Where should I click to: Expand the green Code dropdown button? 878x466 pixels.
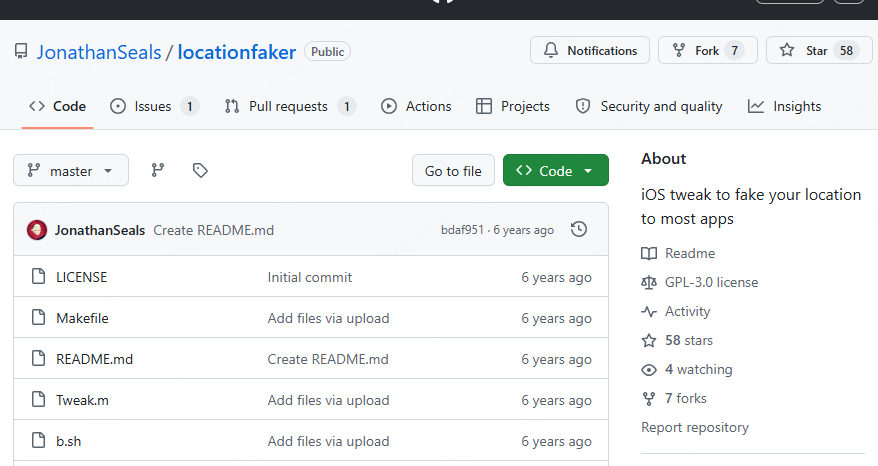click(x=555, y=170)
